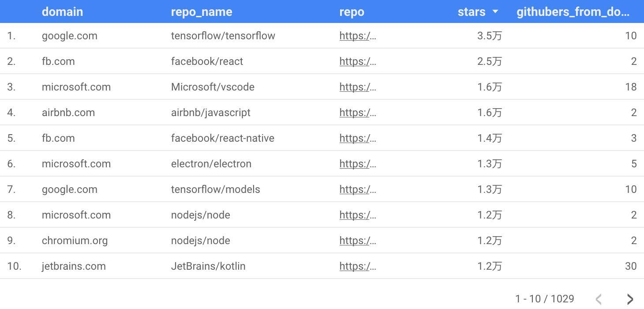The height and width of the screenshot is (309, 644).
Task: Open repo link for JetBrains/kotlin
Action: pyautogui.click(x=357, y=266)
